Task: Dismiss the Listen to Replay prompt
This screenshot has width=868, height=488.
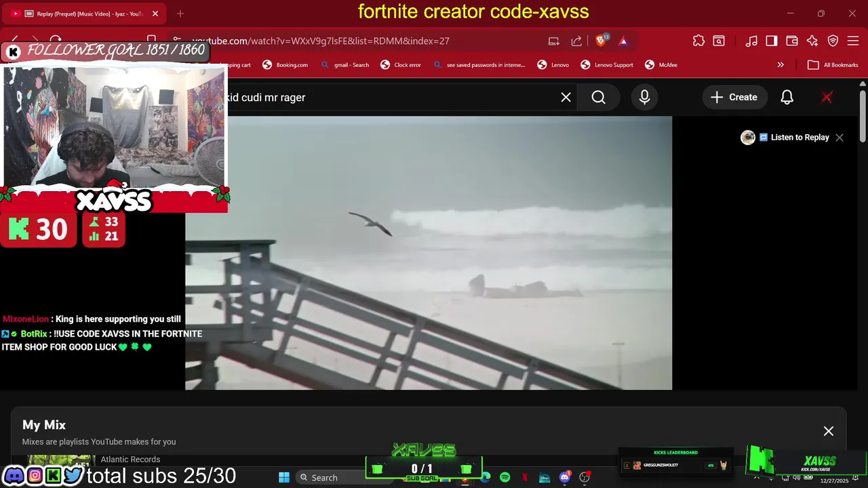Action: click(x=840, y=138)
